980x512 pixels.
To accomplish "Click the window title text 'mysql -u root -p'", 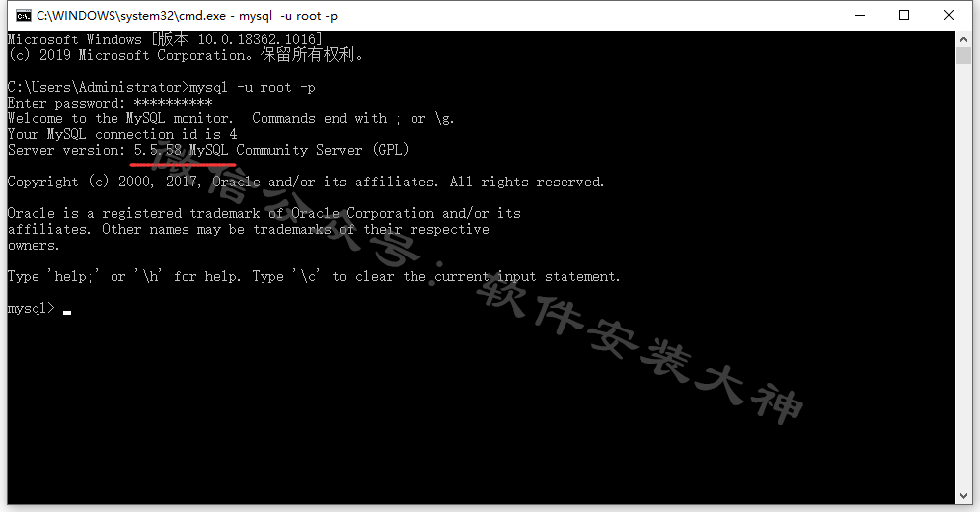I will 287,16.
